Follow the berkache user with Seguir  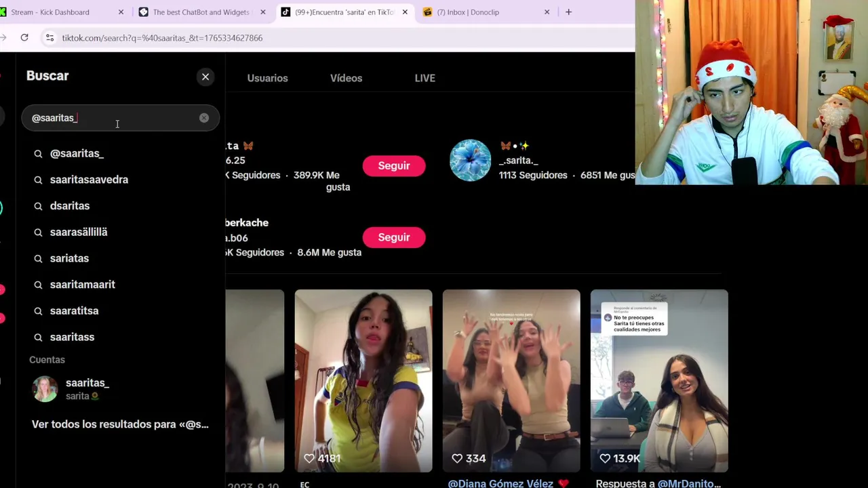394,237
